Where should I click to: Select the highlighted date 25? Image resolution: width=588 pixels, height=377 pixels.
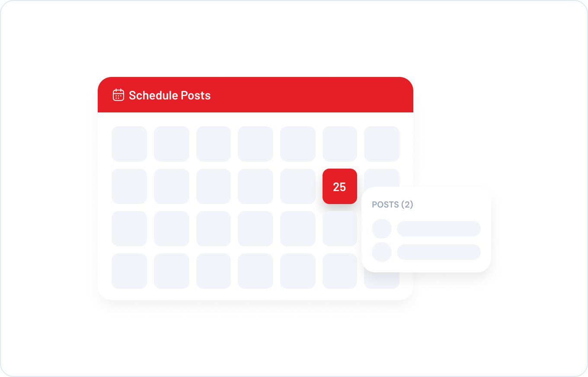click(340, 186)
